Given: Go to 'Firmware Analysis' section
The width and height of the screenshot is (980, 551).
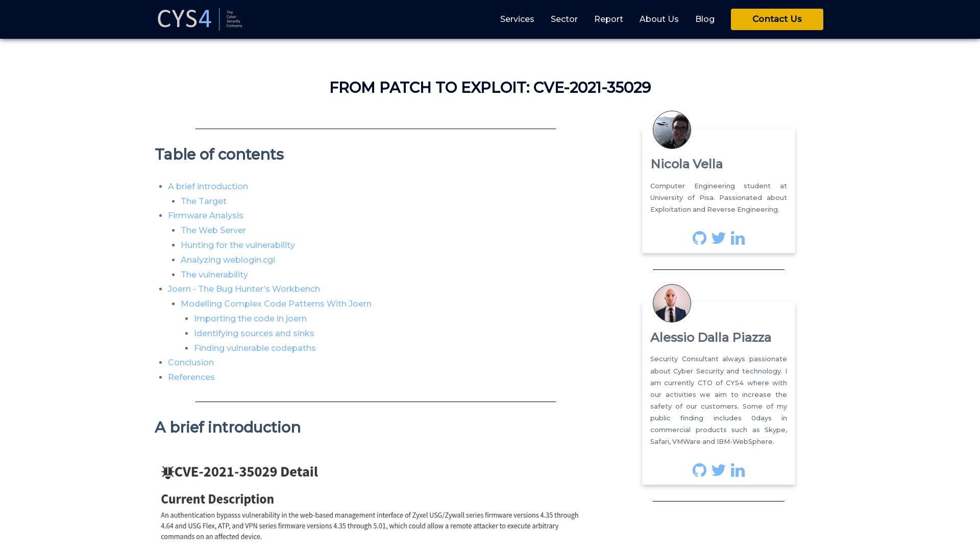Looking at the screenshot, I should [206, 216].
